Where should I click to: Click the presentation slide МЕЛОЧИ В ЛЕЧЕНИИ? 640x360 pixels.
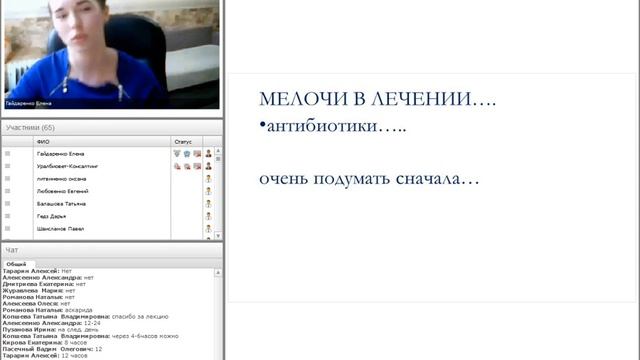coord(432,188)
